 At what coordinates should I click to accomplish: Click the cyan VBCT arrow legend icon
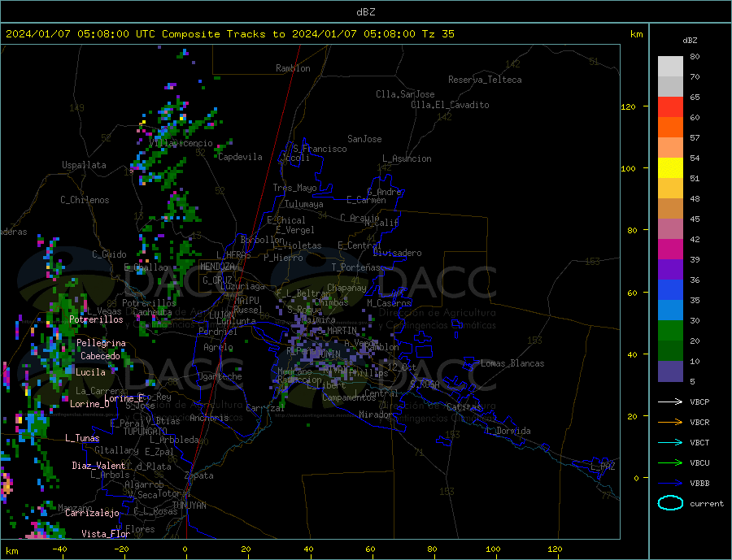tap(670, 442)
